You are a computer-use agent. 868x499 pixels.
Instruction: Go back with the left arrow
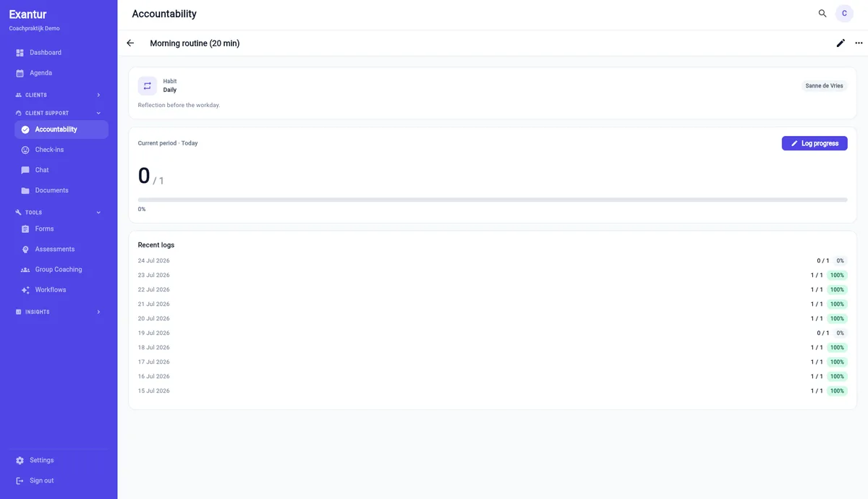(130, 43)
